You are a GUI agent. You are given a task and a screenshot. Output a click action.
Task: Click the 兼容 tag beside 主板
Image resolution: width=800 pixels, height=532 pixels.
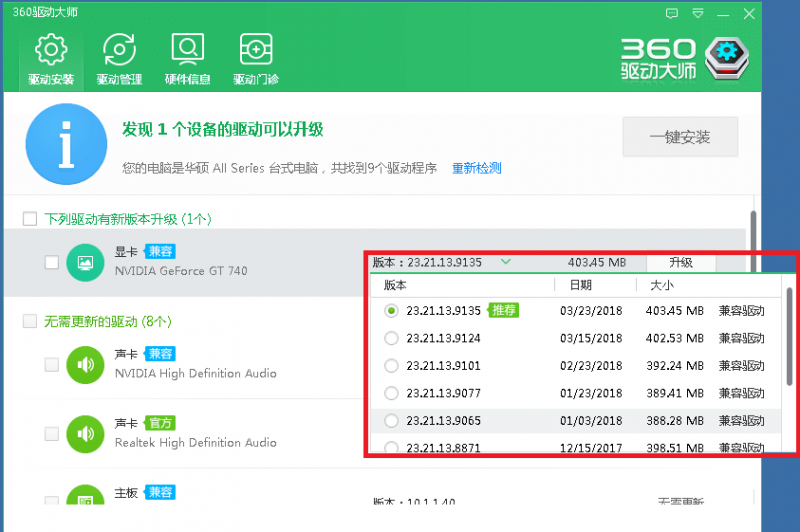(x=160, y=492)
